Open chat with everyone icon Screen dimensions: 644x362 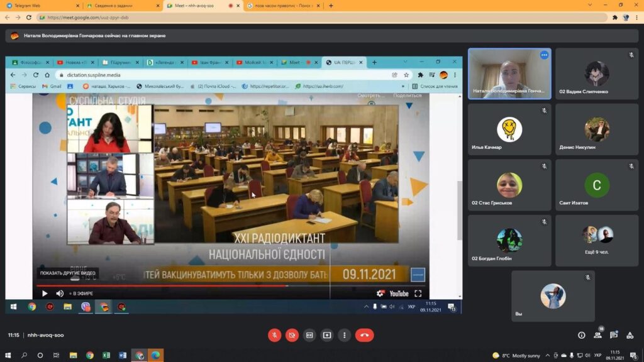[x=614, y=336]
